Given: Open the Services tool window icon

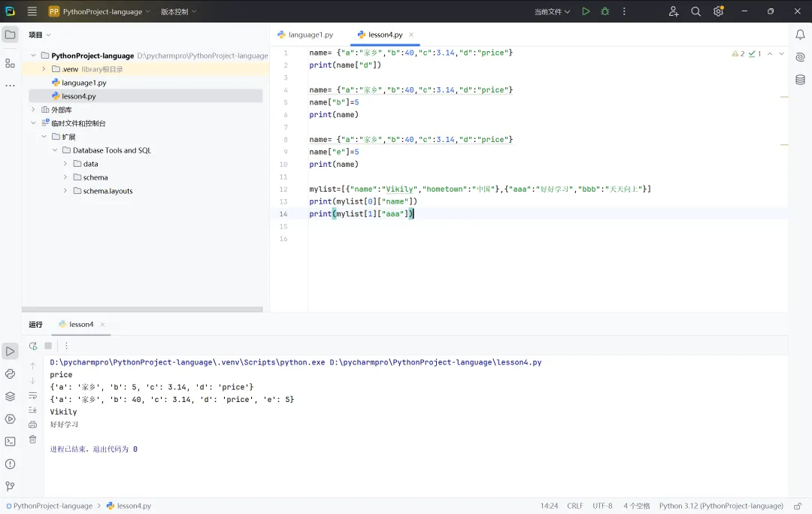Looking at the screenshot, I should click(x=11, y=419).
